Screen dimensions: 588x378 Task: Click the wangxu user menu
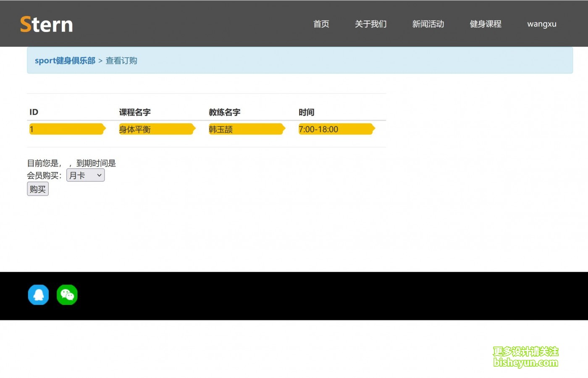[541, 24]
